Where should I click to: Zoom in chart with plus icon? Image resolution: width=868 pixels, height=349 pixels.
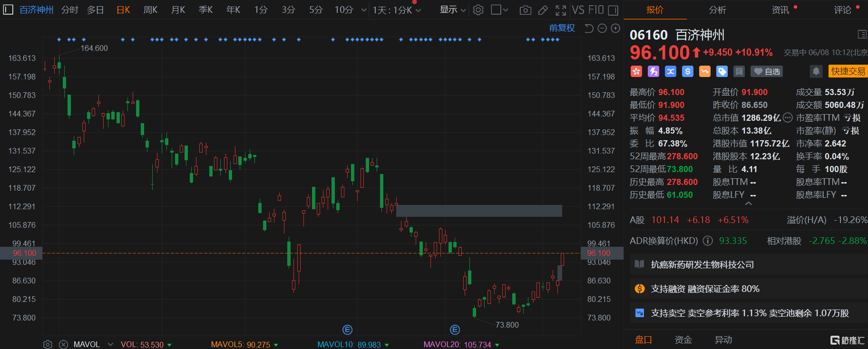click(x=615, y=29)
